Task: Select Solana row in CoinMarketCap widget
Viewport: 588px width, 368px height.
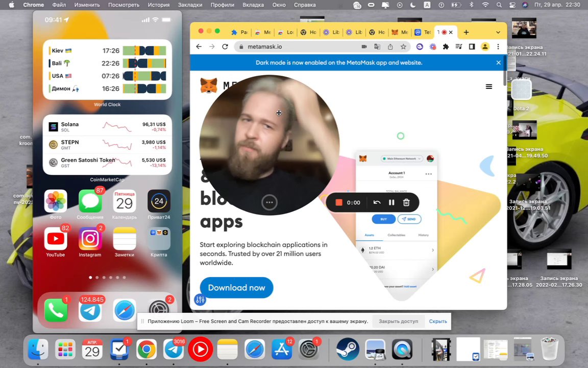Action: coord(107,127)
